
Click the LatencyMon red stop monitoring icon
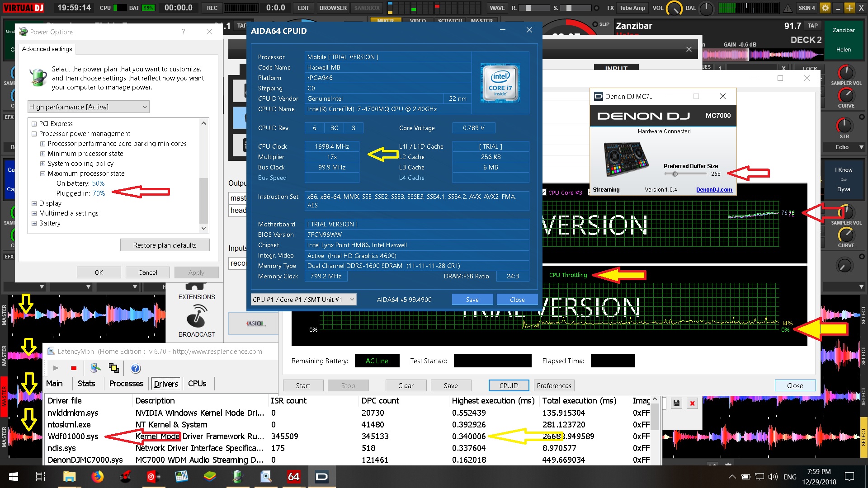coord(74,368)
